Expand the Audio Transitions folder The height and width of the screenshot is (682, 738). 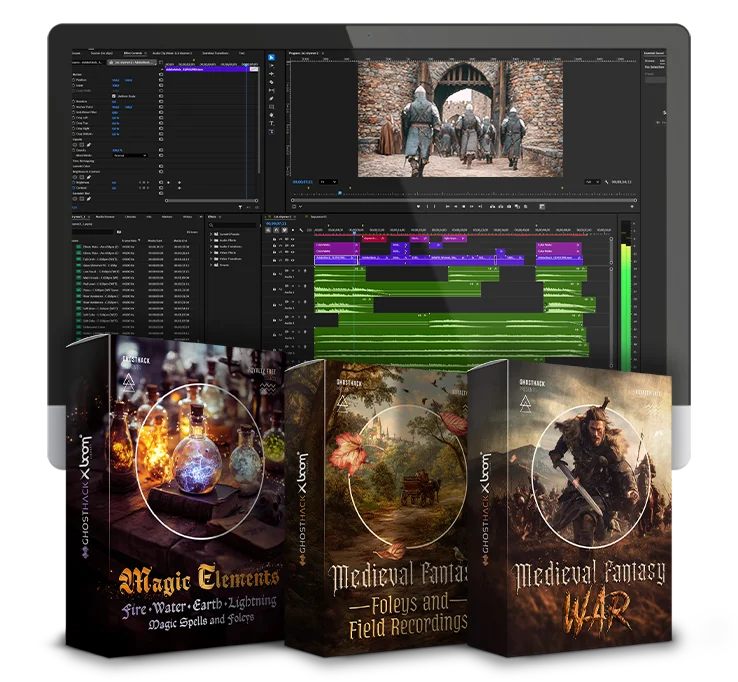pos(211,247)
